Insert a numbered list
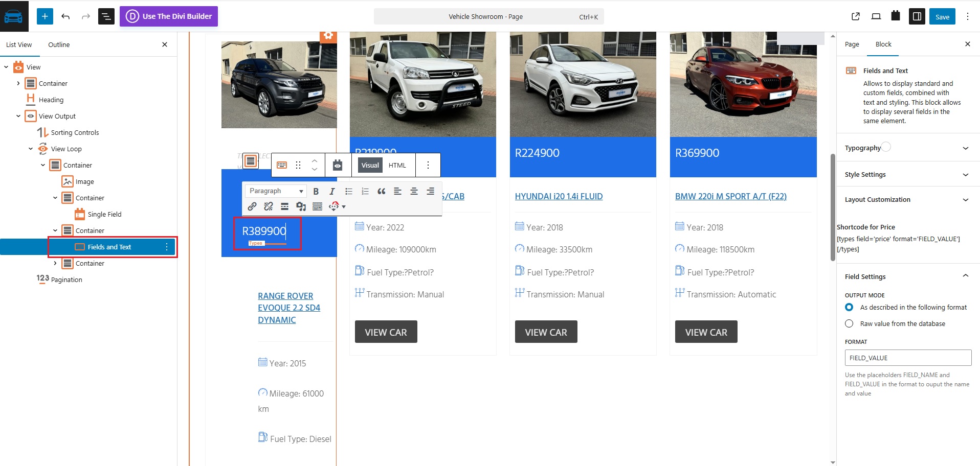Image resolution: width=980 pixels, height=466 pixels. [365, 191]
